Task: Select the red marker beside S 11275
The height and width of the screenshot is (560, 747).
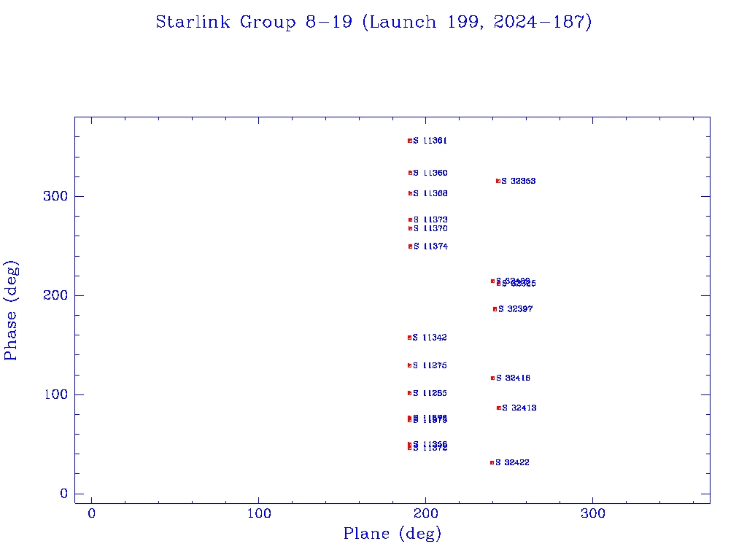Action: (x=409, y=366)
